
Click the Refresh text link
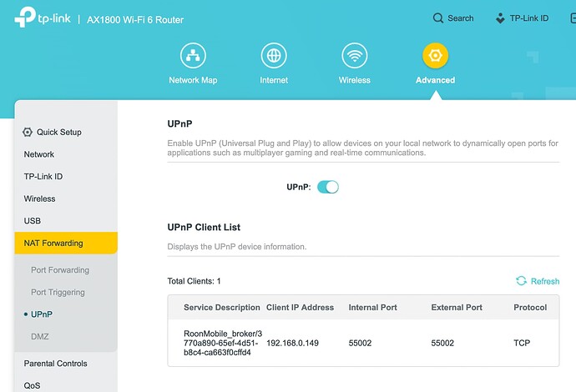(545, 282)
